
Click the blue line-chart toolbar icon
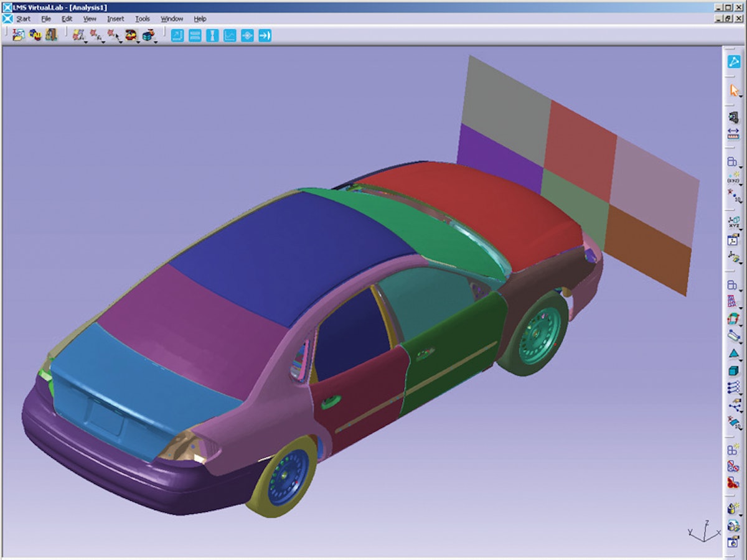(230, 35)
